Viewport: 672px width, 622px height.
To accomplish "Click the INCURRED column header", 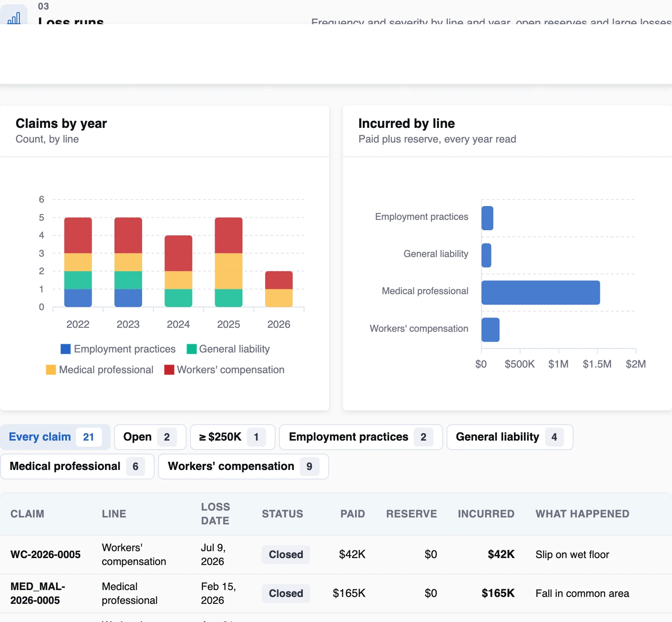I will coord(486,514).
